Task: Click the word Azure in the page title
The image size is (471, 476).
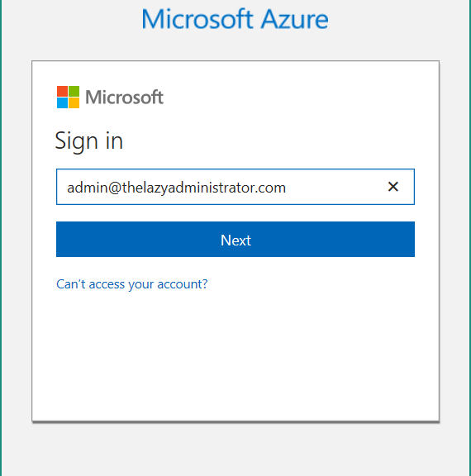Action: 295,19
